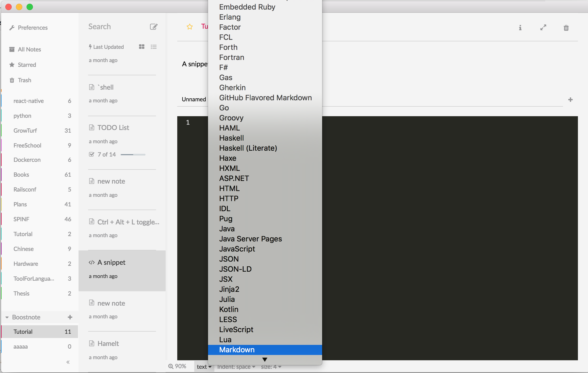Show note info panel
Screen dimensions: 588x373
click(520, 28)
